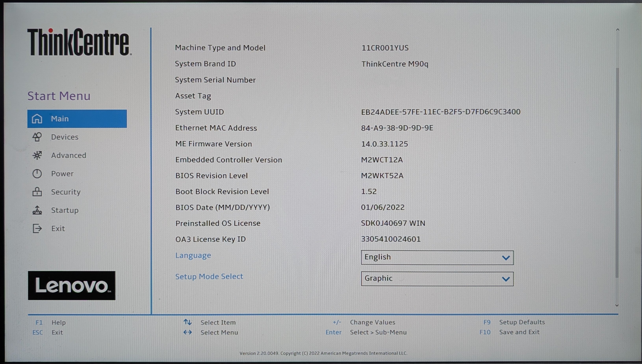The width and height of the screenshot is (642, 364).
Task: Click the Ethernet MAC Address label
Action: 216,128
